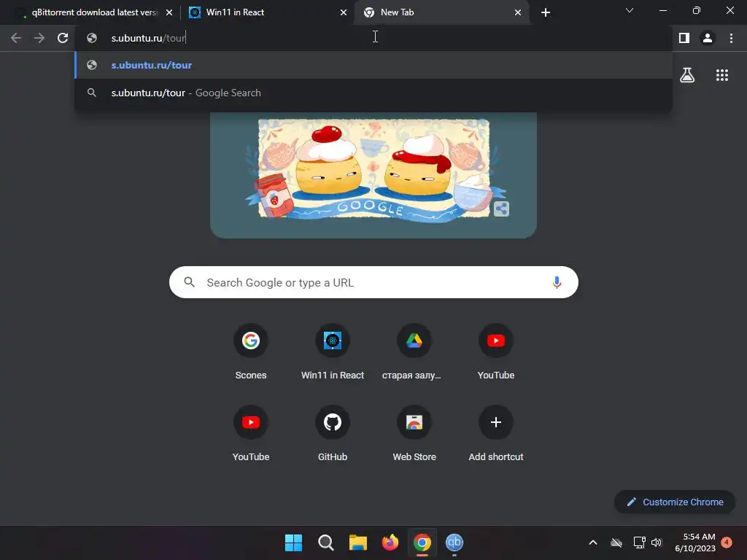
Task: Open the Win11 in React shortcut tile
Action: point(333,351)
